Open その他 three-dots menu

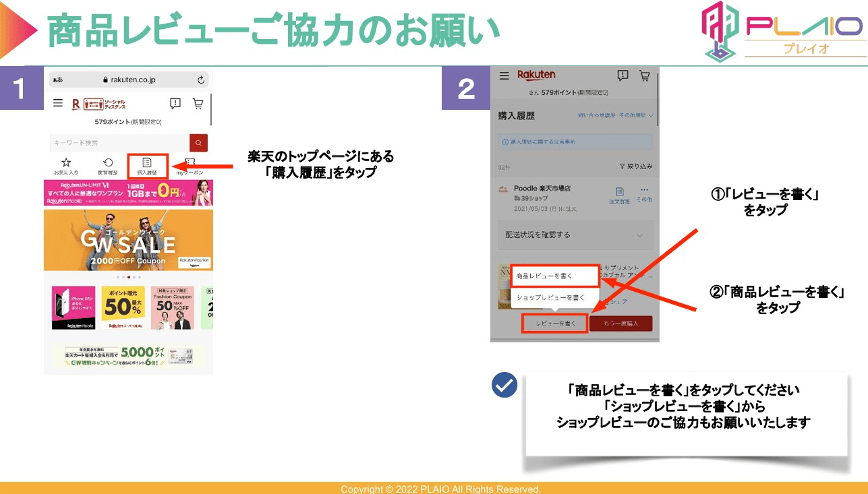click(x=644, y=194)
